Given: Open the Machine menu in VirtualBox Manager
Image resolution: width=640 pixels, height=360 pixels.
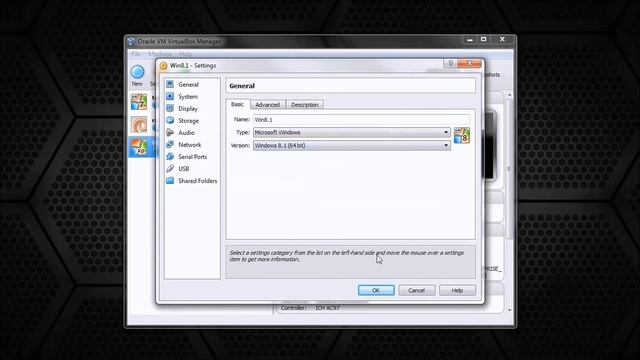Looking at the screenshot, I should pyautogui.click(x=160, y=54).
